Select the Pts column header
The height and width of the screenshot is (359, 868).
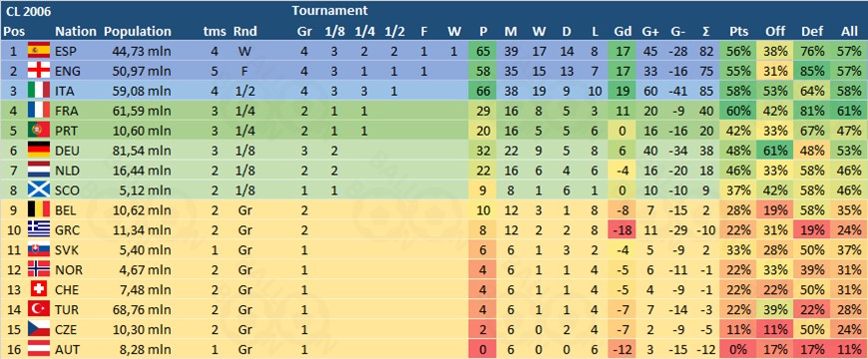pos(739,32)
